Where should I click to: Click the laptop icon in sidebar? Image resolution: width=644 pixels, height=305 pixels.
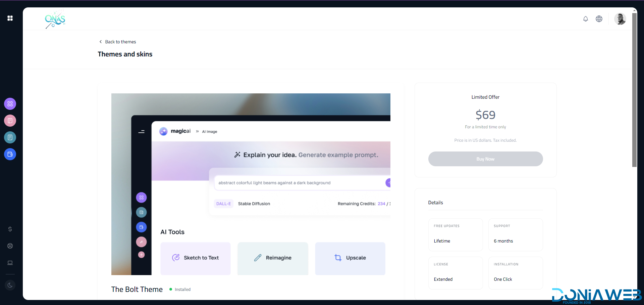point(10,263)
